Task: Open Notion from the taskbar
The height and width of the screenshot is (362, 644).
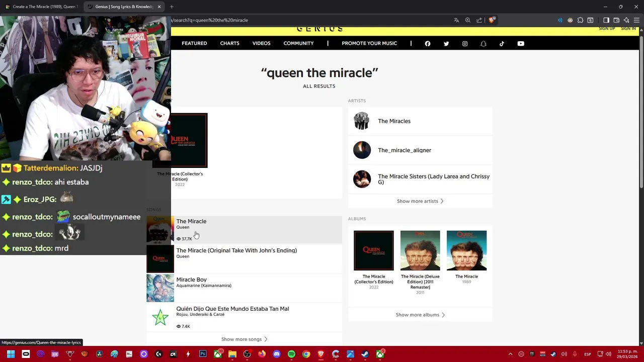Action: (129, 354)
